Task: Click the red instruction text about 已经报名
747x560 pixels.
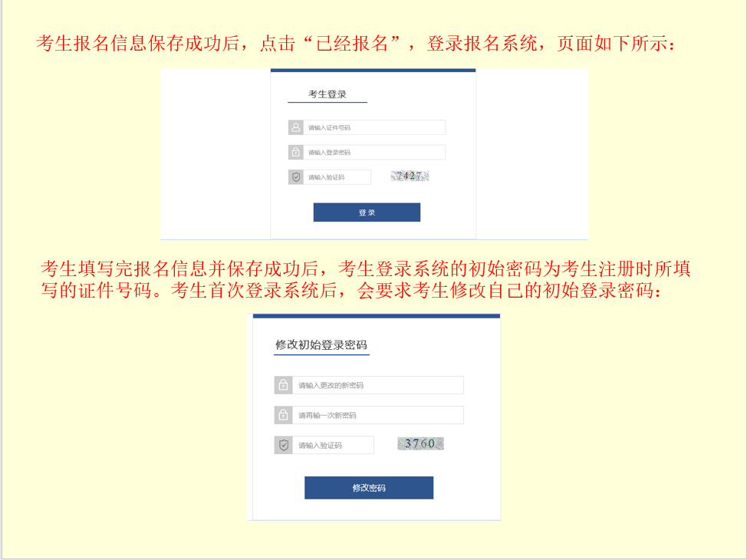Action: pyautogui.click(x=357, y=44)
